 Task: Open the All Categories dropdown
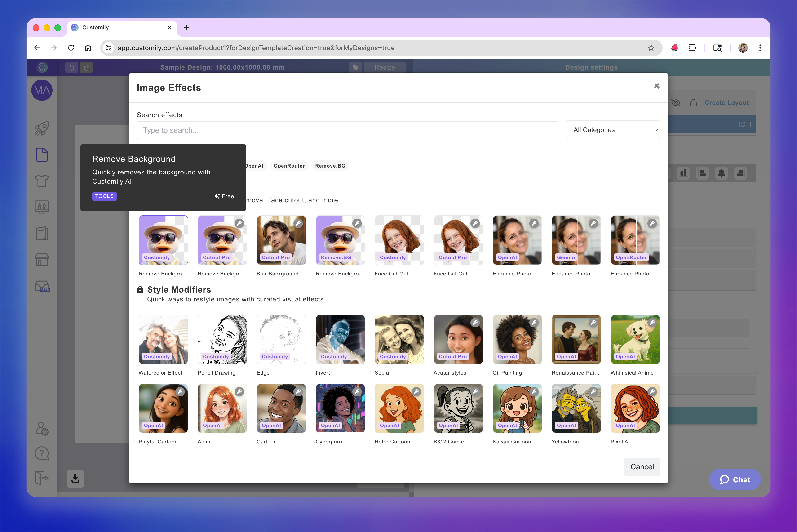pyautogui.click(x=612, y=130)
